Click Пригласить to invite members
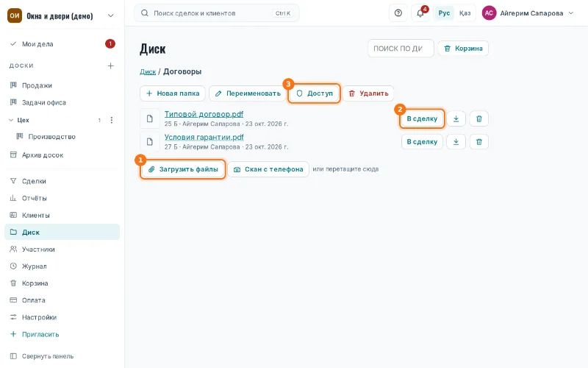 pyautogui.click(x=62, y=334)
